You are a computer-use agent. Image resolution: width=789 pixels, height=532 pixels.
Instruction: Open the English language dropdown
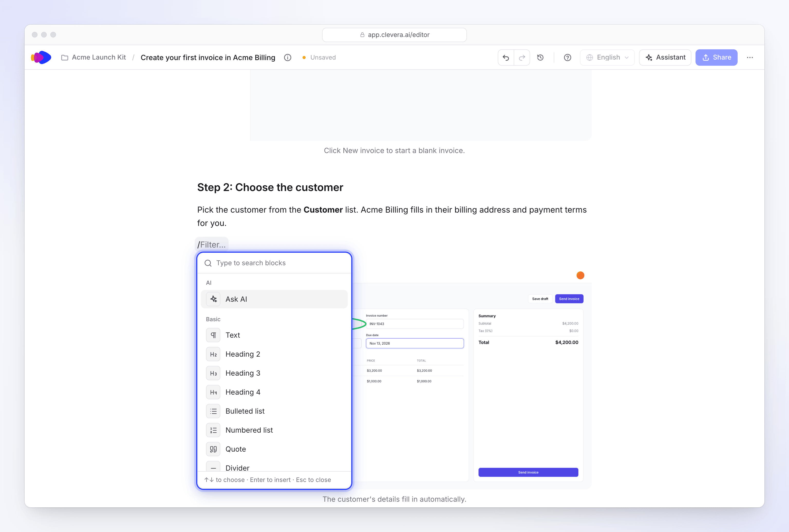tap(607, 57)
